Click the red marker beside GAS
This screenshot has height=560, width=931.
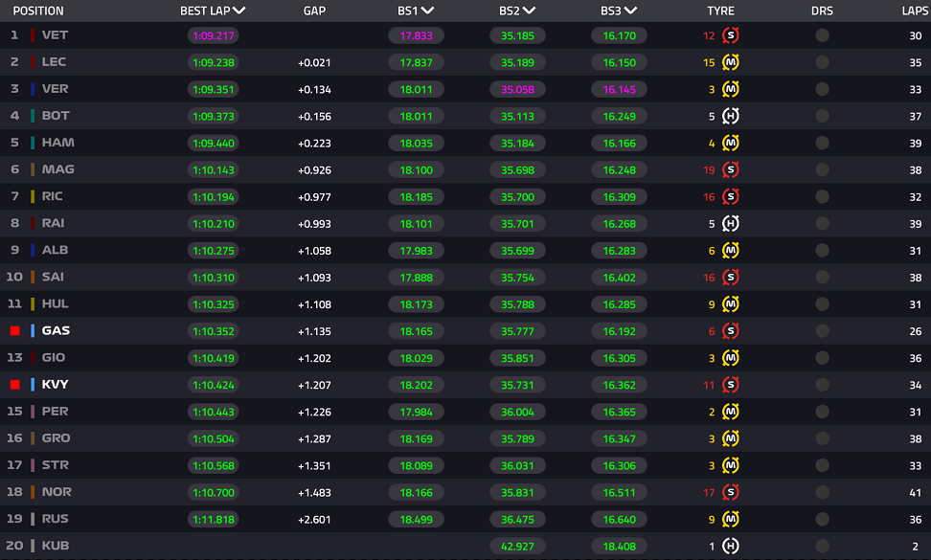click(15, 331)
